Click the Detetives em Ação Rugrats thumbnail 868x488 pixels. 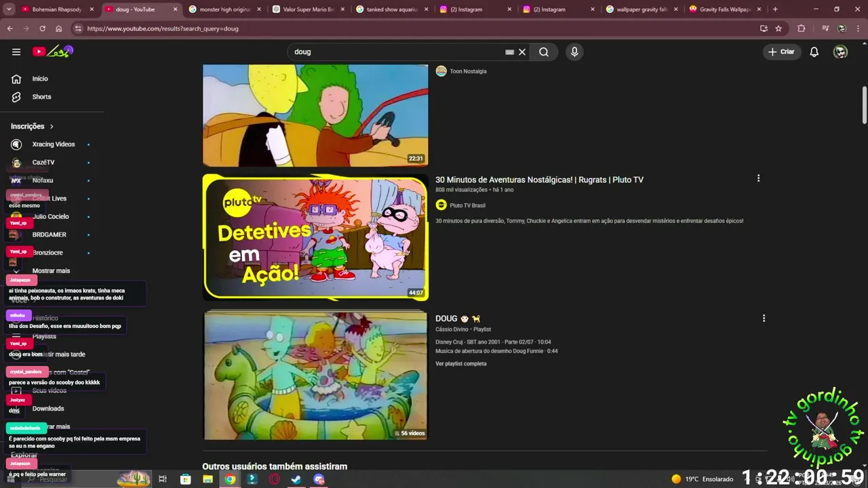point(315,237)
